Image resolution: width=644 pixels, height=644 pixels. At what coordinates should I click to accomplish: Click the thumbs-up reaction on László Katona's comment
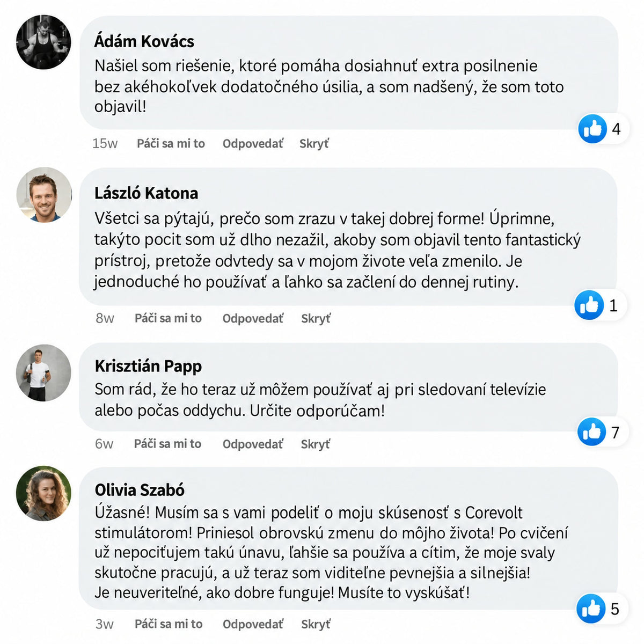click(x=589, y=305)
